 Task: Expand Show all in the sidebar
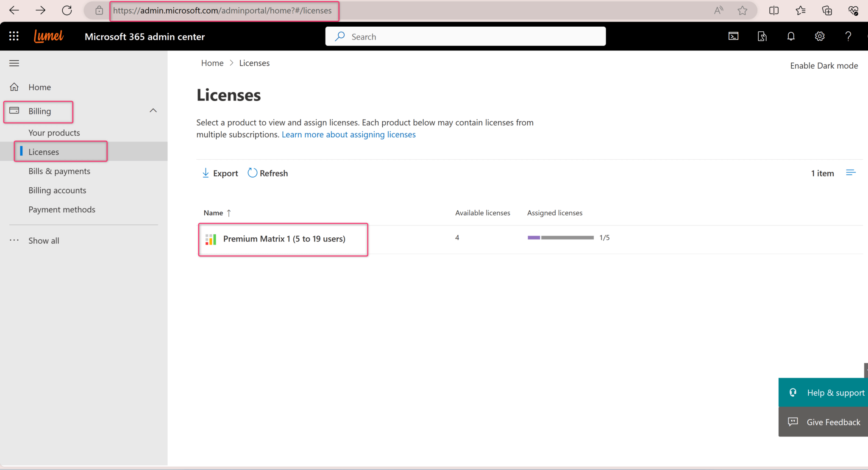tap(43, 240)
